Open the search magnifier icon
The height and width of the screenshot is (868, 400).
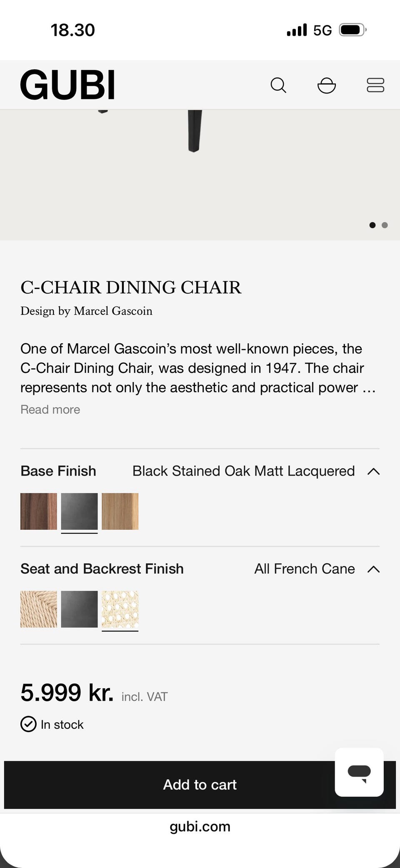[x=278, y=85]
